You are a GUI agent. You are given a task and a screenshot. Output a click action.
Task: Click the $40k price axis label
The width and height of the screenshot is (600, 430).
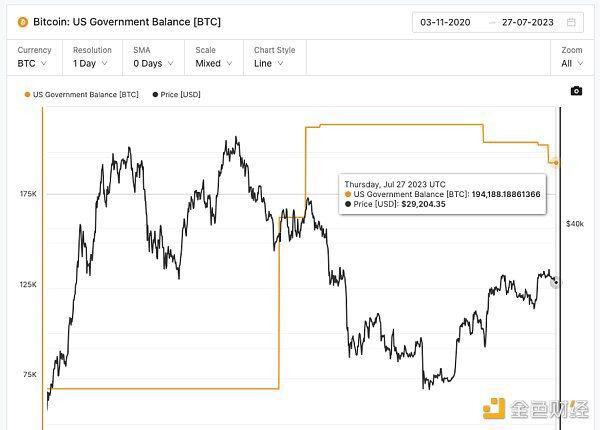pos(575,224)
